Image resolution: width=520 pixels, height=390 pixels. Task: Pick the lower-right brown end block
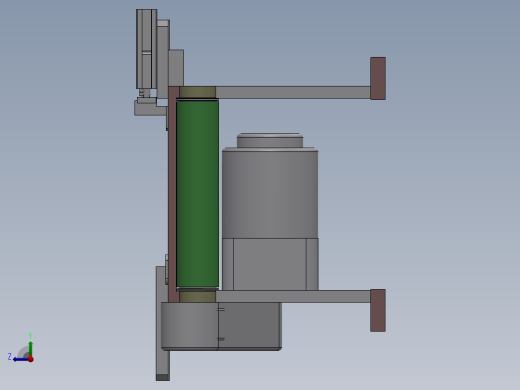(378, 310)
